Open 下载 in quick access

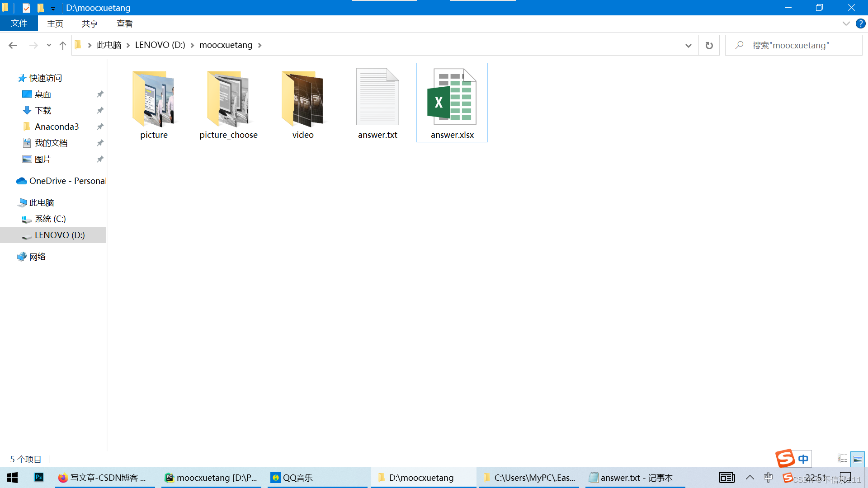click(x=43, y=110)
